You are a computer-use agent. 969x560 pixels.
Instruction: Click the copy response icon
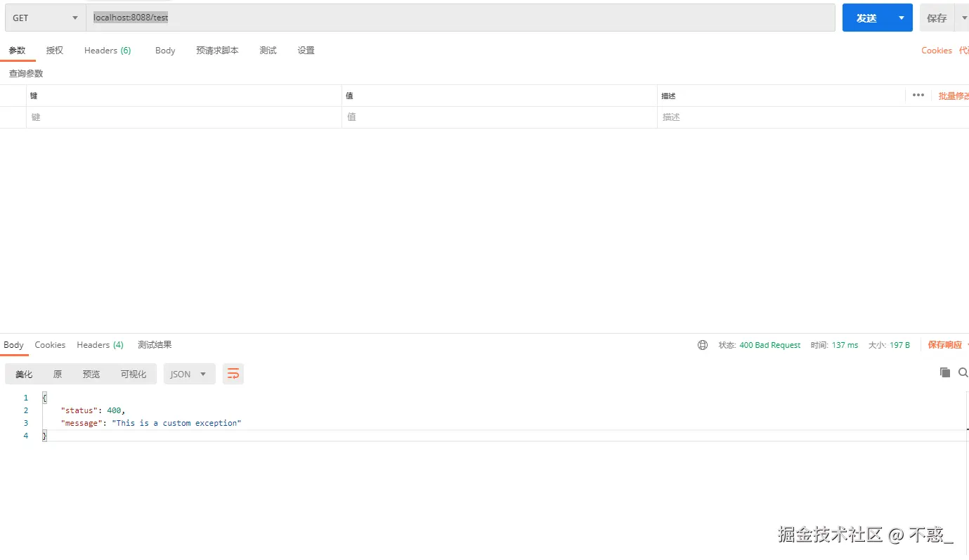(x=945, y=372)
